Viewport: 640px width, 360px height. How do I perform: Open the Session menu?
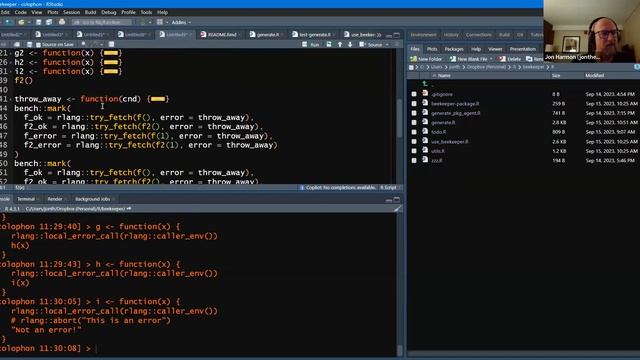(71, 12)
